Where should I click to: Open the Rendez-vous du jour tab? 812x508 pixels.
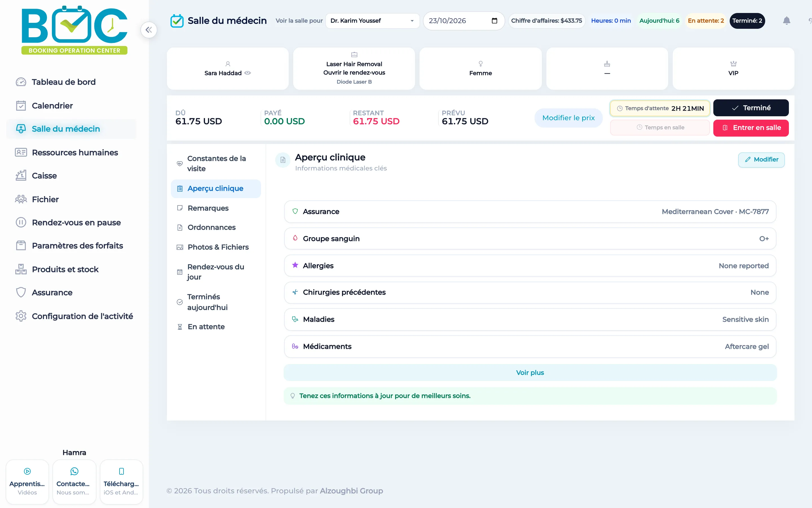(x=216, y=272)
